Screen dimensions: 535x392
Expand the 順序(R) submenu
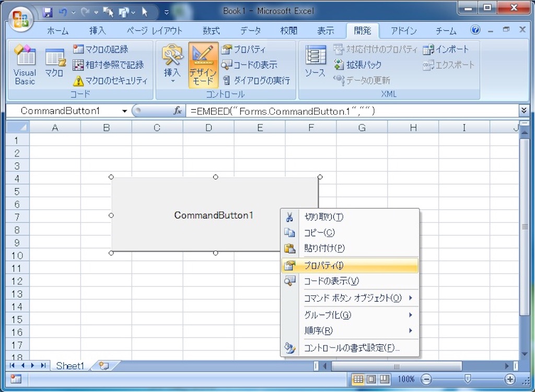click(x=350, y=330)
